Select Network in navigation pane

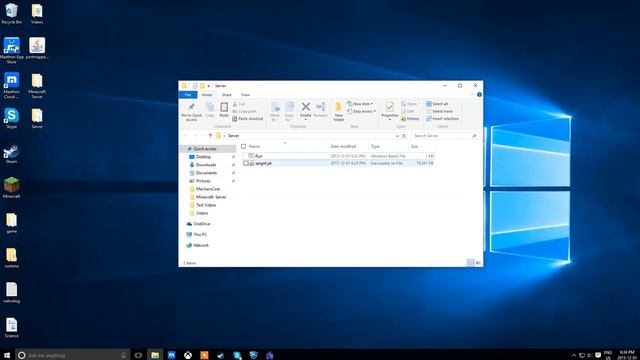point(200,245)
